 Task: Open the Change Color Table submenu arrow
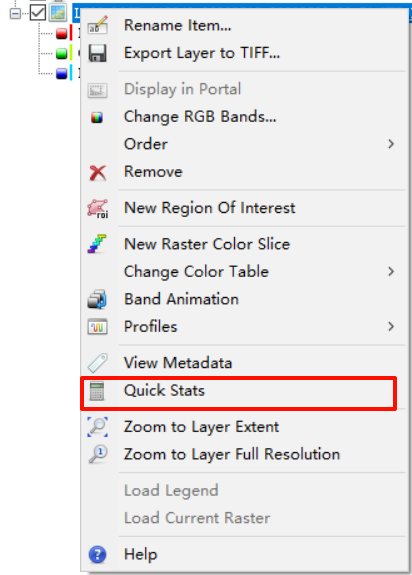pos(391,271)
